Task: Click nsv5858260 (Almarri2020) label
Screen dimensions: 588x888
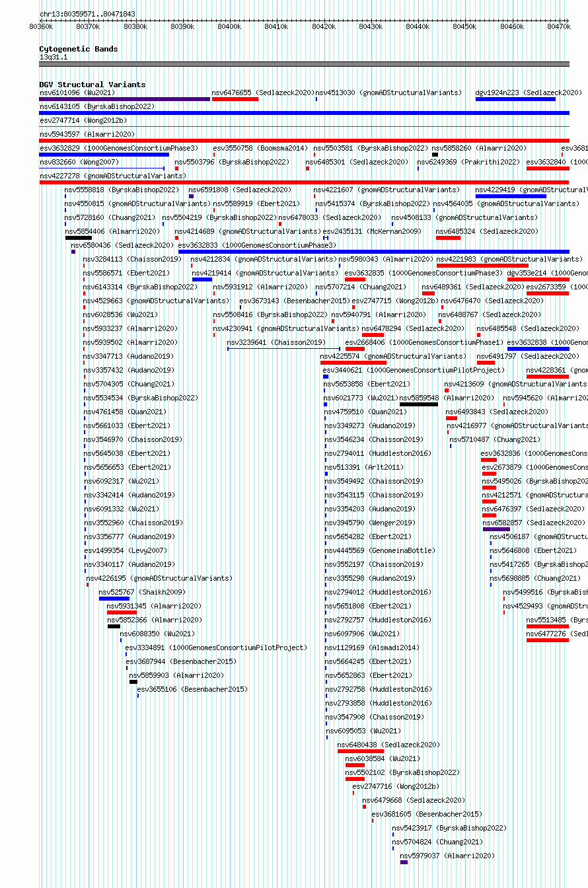Action: (x=479, y=148)
